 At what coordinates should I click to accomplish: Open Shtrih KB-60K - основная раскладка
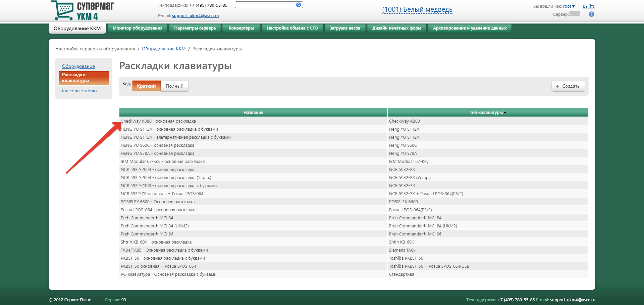coord(253,242)
